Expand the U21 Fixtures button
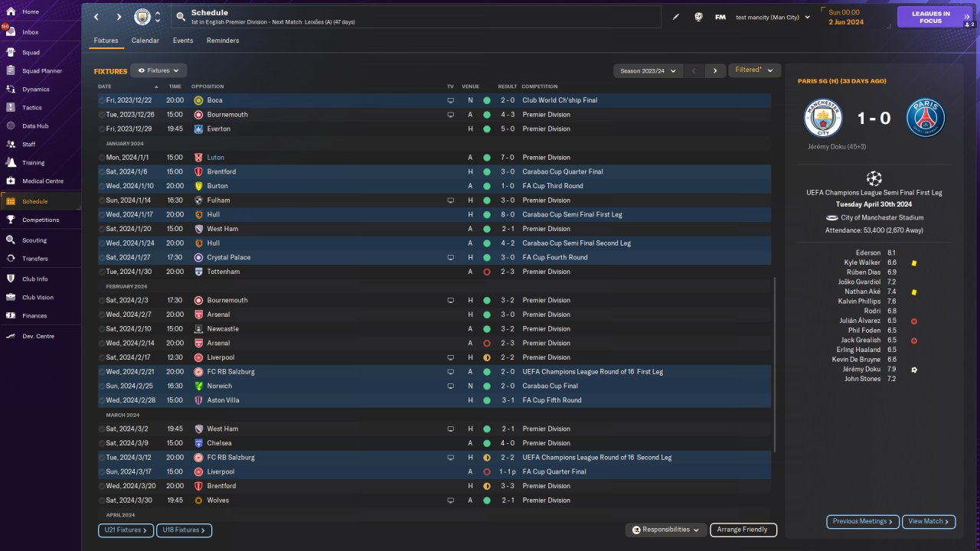 [126, 530]
